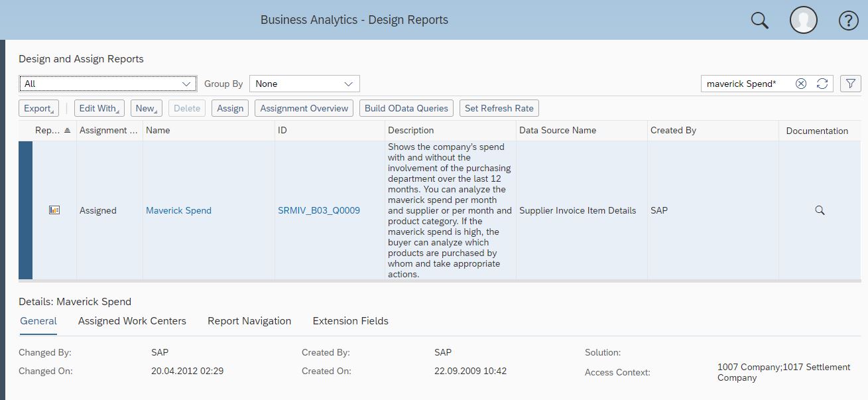Image resolution: width=868 pixels, height=400 pixels.
Task: Click the Build OData Queries button
Action: click(x=406, y=108)
